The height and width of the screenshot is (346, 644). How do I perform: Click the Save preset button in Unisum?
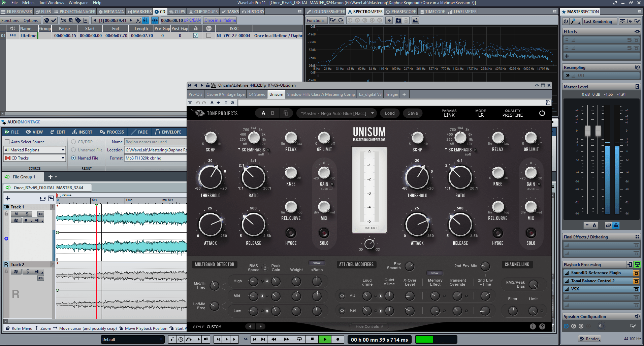(412, 113)
